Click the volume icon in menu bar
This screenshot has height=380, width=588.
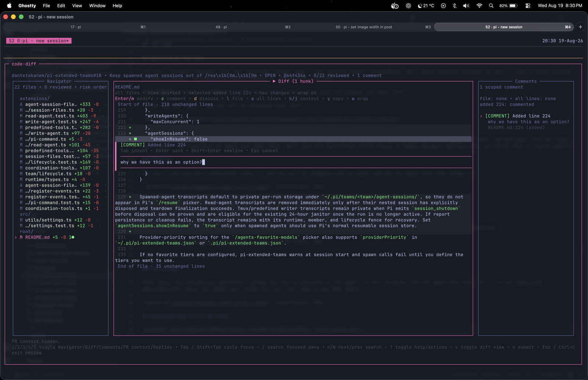[x=466, y=6]
